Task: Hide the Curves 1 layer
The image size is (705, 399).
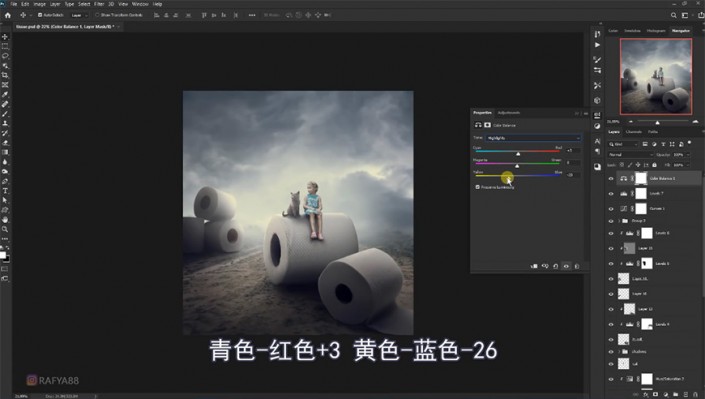Action: pyautogui.click(x=611, y=209)
